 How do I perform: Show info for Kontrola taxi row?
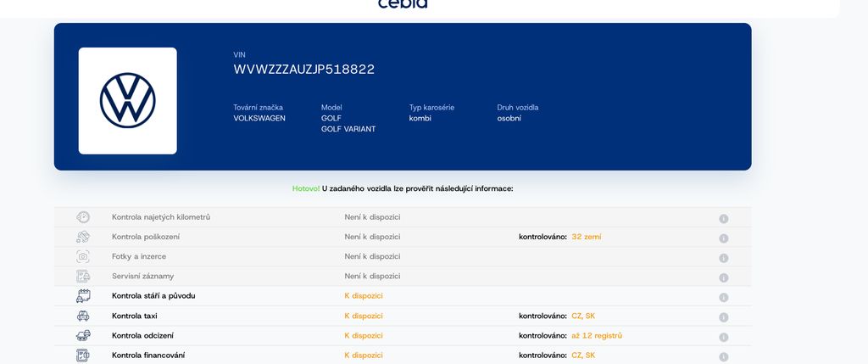[x=724, y=317]
